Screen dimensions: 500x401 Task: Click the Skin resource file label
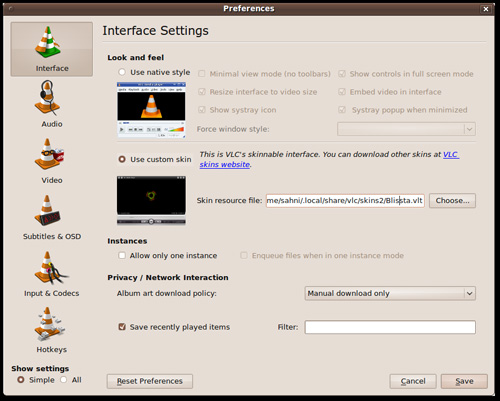(x=229, y=200)
